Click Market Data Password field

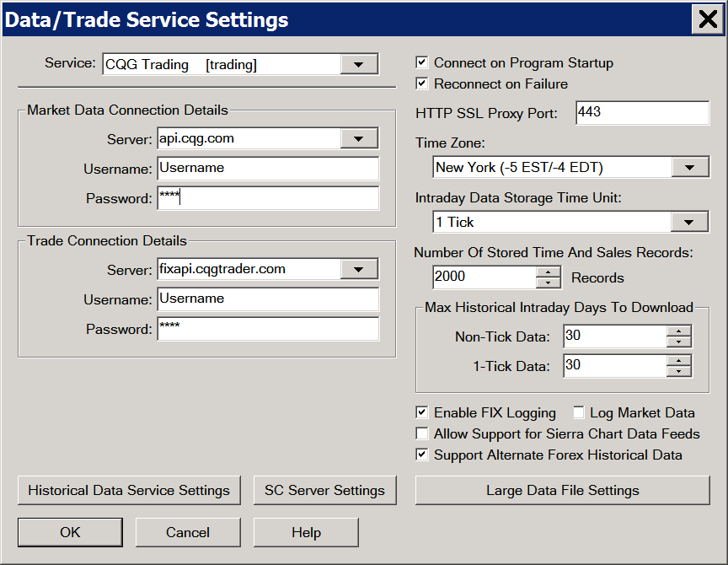pos(268,198)
